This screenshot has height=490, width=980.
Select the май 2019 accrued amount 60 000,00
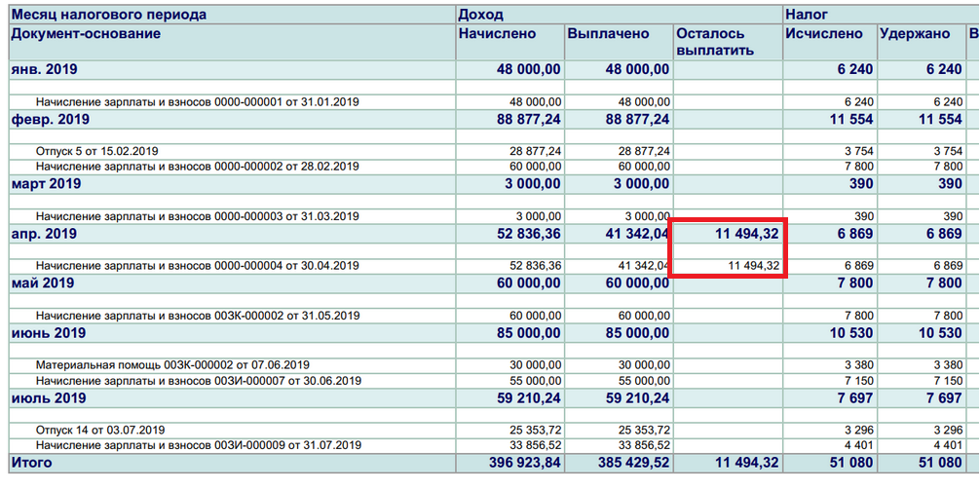(528, 283)
